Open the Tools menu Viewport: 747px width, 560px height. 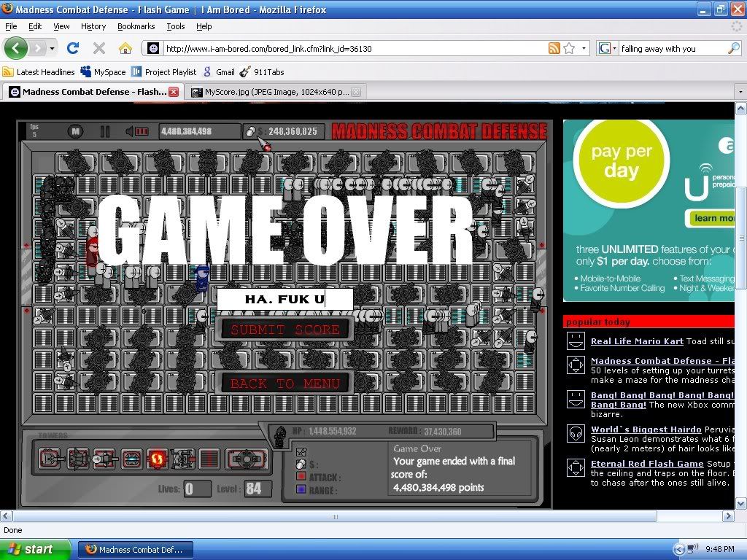[x=176, y=26]
